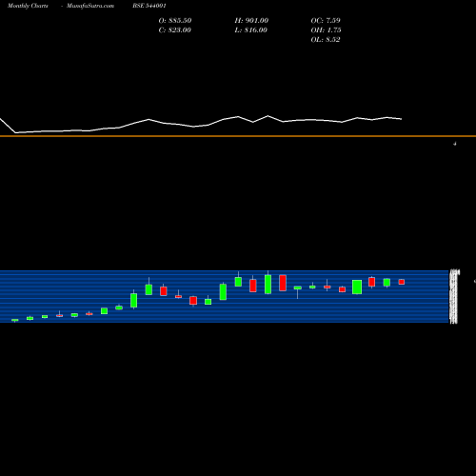Select the 'OC: 7.59' value
Viewport: 476px width, 476px height.
click(x=326, y=21)
